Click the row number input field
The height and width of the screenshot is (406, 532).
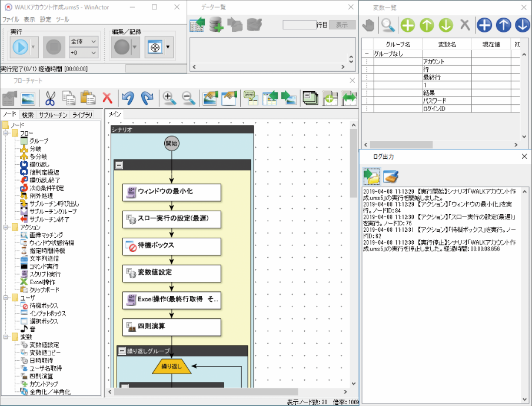(x=299, y=25)
